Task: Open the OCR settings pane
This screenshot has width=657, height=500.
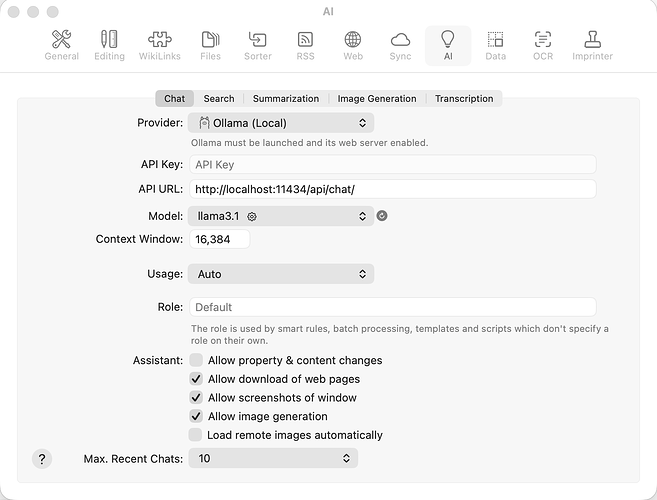Action: (543, 46)
